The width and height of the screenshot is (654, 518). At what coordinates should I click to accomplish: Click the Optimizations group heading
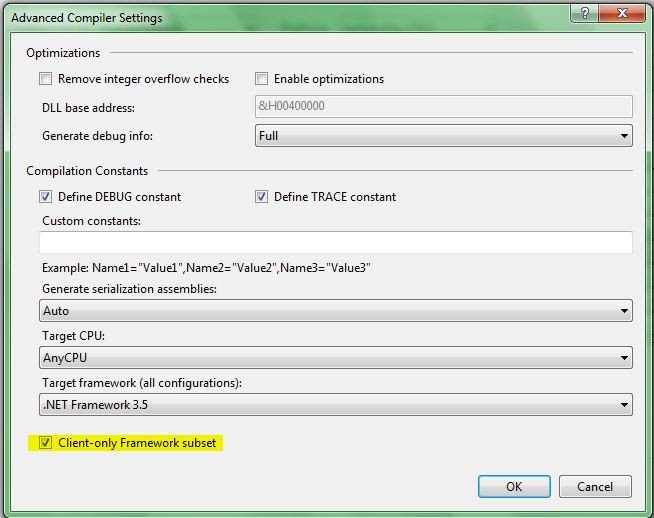pos(63,53)
